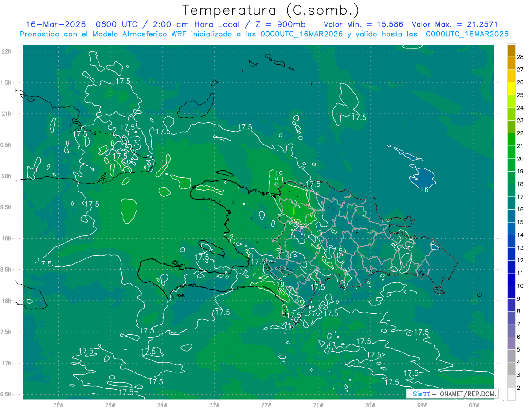Pick the purple band between 5 and 6
The width and height of the screenshot is (532, 411).
[512, 343]
